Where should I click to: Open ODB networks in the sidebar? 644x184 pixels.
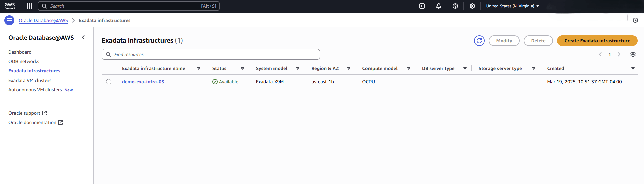(x=24, y=61)
